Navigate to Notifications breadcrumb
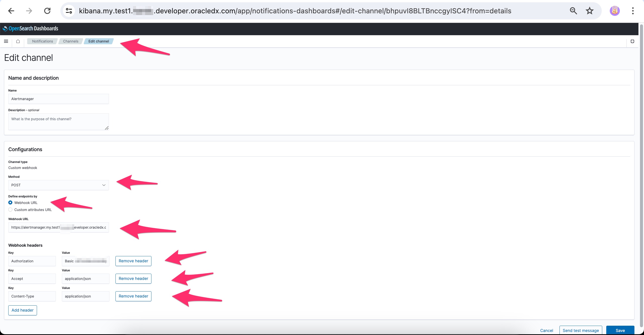The height and width of the screenshot is (335, 644). pyautogui.click(x=42, y=41)
